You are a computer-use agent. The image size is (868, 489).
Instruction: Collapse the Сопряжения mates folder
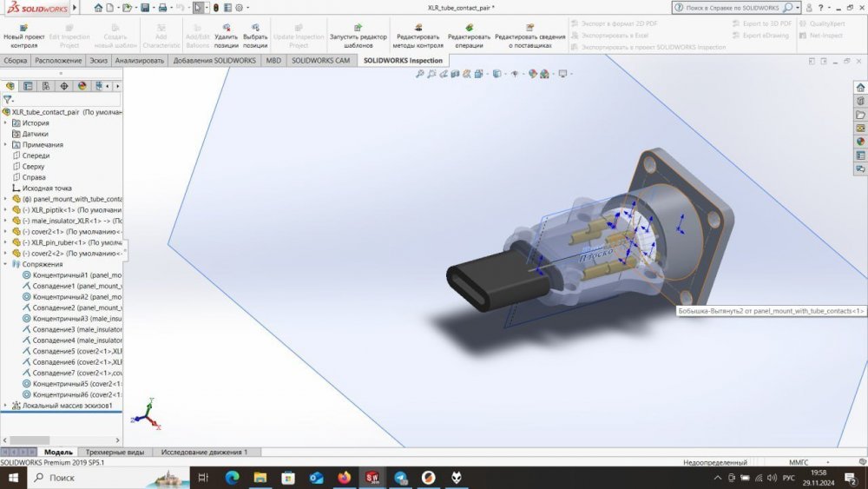click(5, 264)
